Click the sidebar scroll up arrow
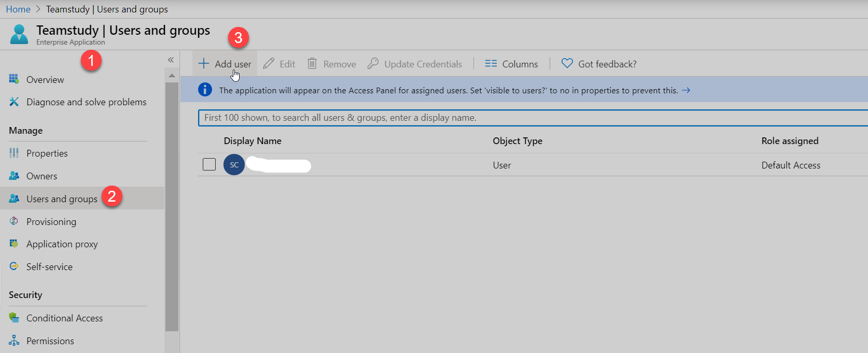Screen dimensions: 868x353 pos(172,76)
